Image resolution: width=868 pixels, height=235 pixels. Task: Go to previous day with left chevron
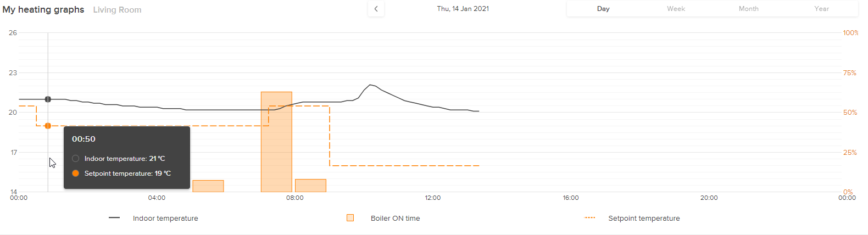[x=376, y=9]
